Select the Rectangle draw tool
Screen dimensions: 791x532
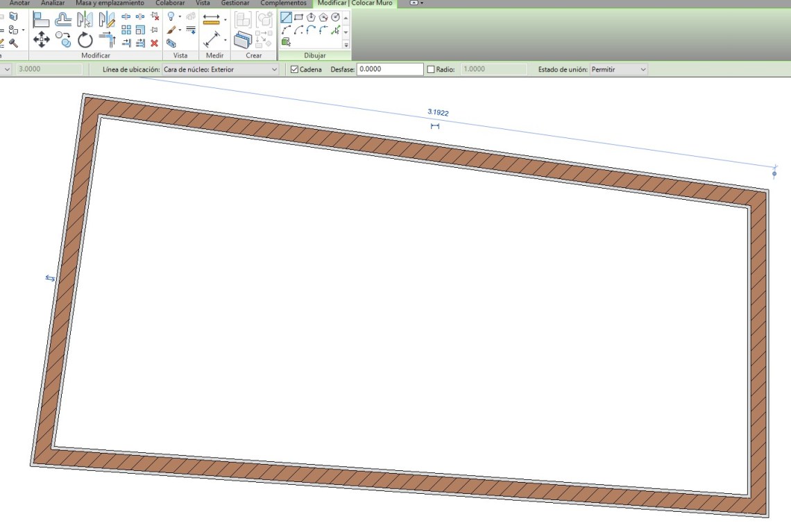[298, 17]
